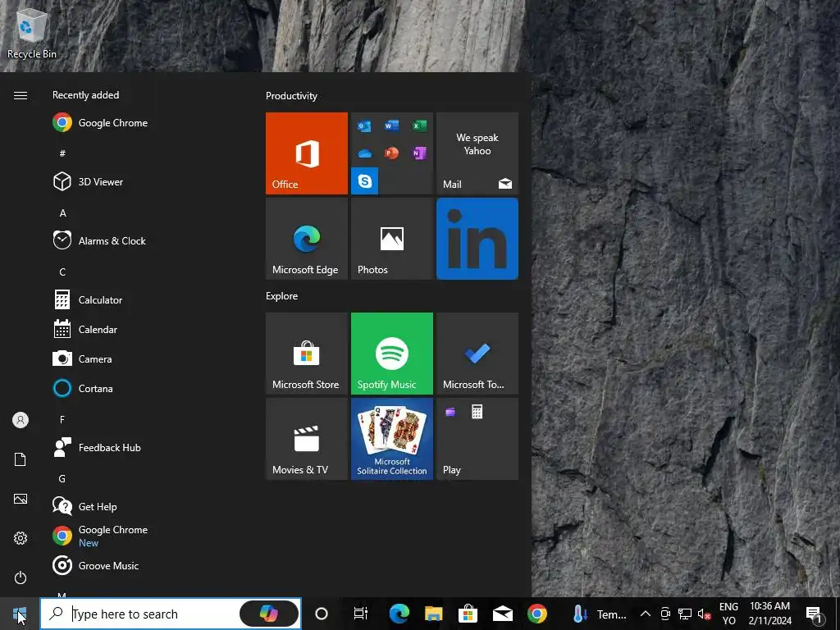Viewport: 840px width, 630px height.
Task: Open the Meet Now tray icon
Action: click(x=665, y=614)
